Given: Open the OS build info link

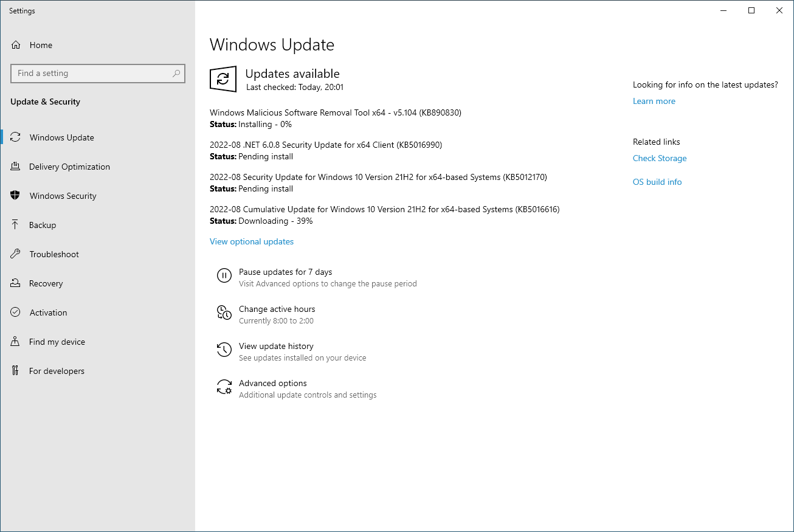Looking at the screenshot, I should [x=657, y=182].
